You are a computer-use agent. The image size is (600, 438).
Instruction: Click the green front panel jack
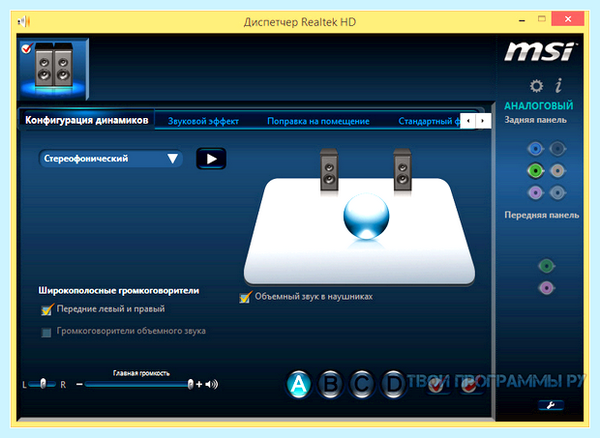pyautogui.click(x=546, y=265)
